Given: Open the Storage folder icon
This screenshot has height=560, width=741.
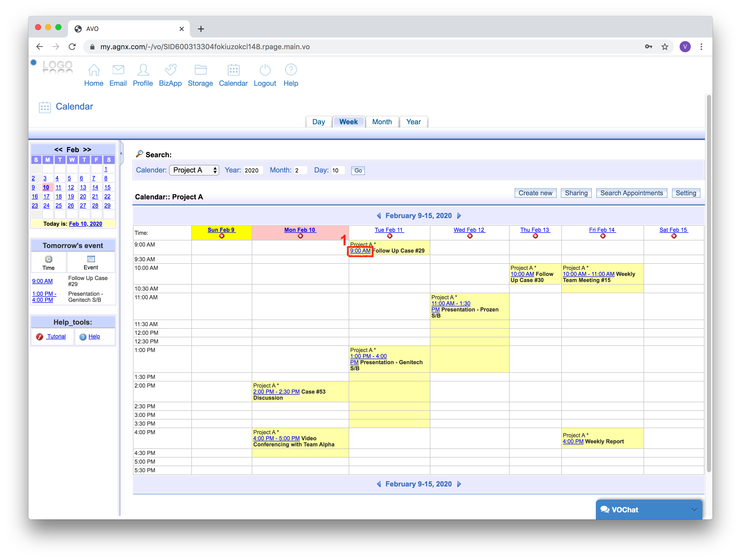Looking at the screenshot, I should coord(200,70).
